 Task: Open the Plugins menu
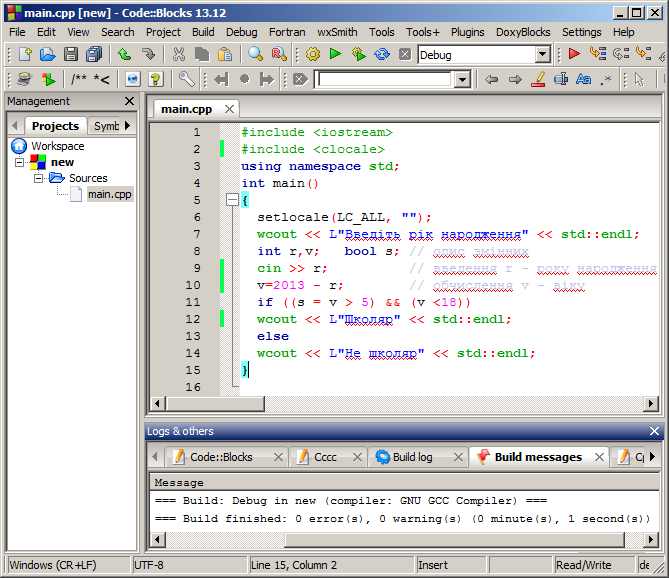pyautogui.click(x=467, y=32)
